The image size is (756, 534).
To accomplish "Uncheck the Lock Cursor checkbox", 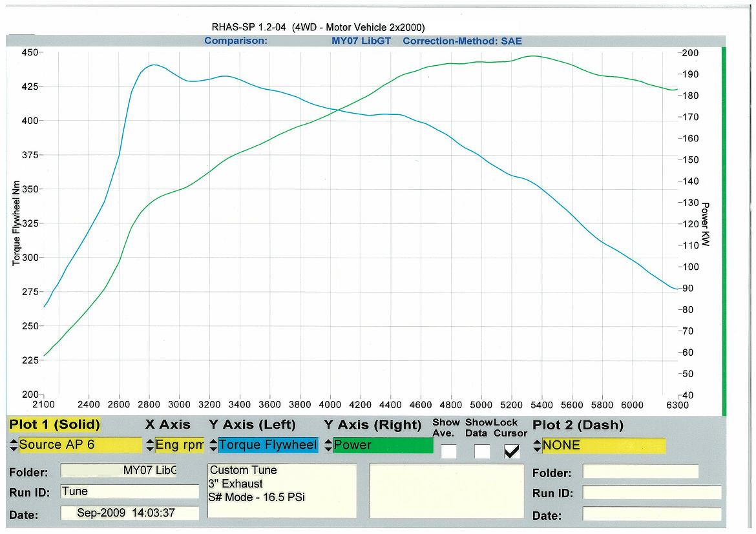I will point(512,451).
